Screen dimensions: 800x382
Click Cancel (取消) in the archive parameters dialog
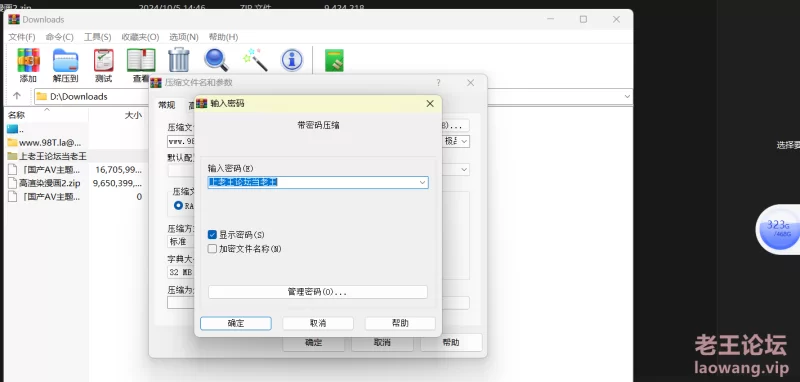(x=382, y=343)
